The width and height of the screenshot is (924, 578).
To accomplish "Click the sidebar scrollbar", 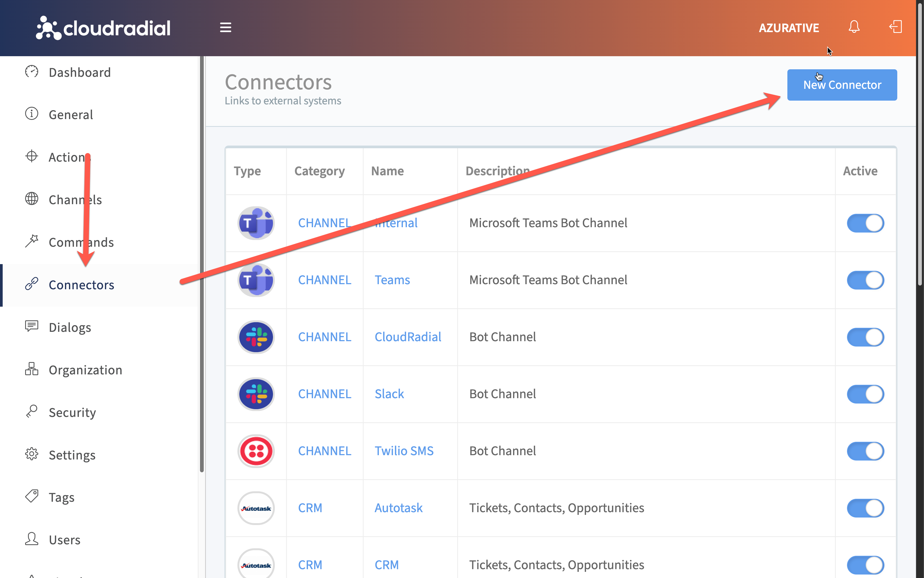I will [x=202, y=264].
